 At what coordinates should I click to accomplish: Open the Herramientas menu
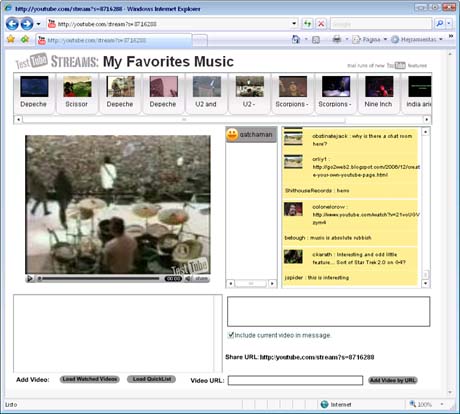[x=417, y=39]
